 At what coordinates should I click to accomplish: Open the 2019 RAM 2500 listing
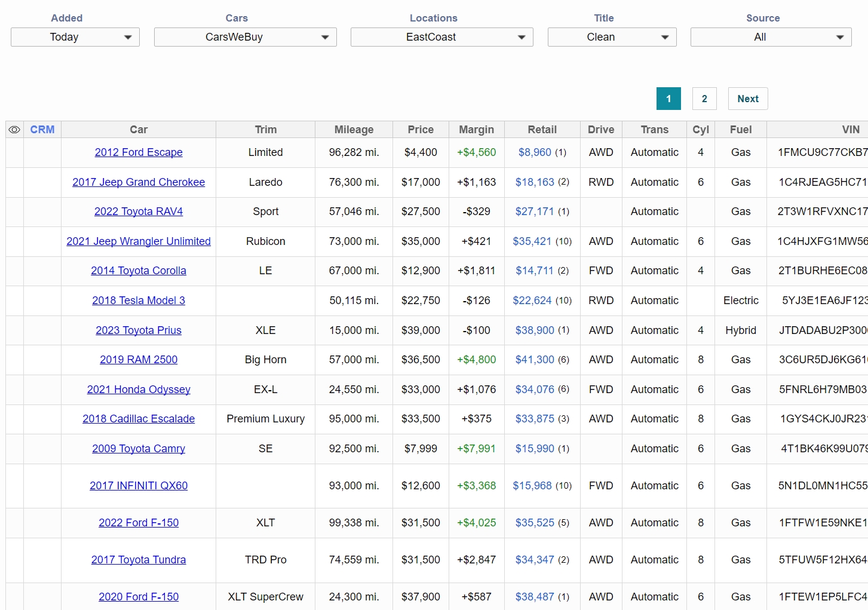coord(139,360)
